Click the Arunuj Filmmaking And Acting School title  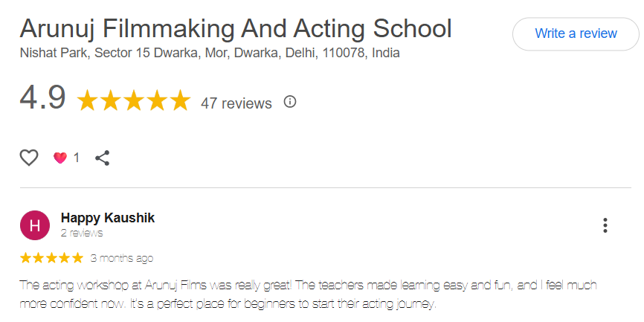tap(236, 28)
